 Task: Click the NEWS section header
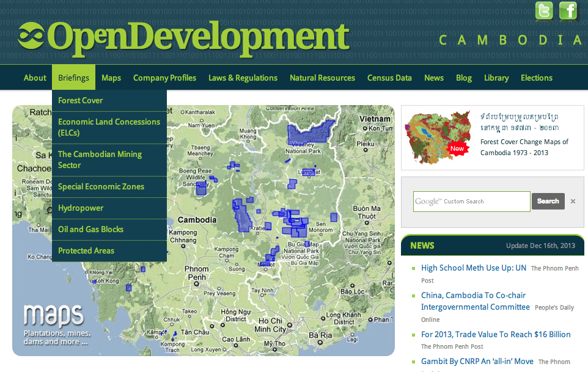pos(422,246)
